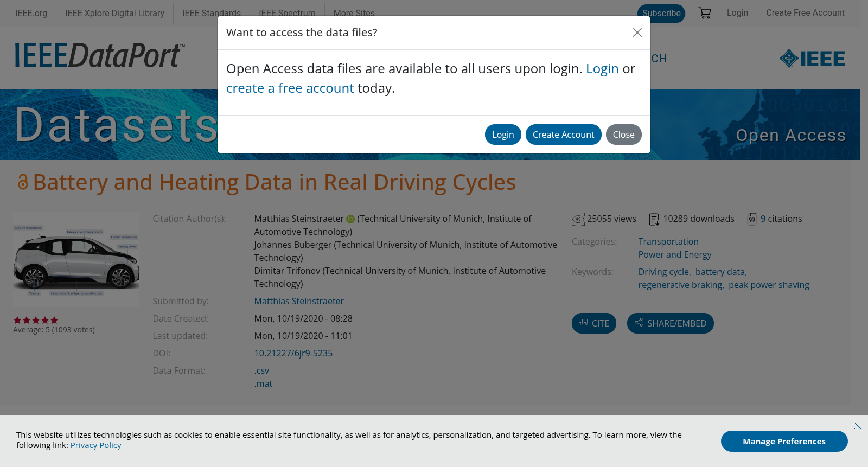Follow the inline Login link in the dialog text
The height and width of the screenshot is (467, 868).
pyautogui.click(x=602, y=69)
